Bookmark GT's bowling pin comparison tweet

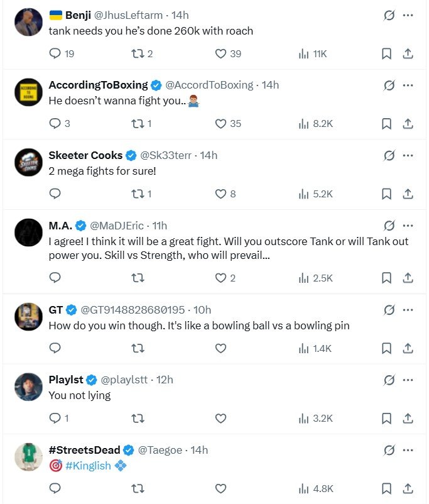386,348
